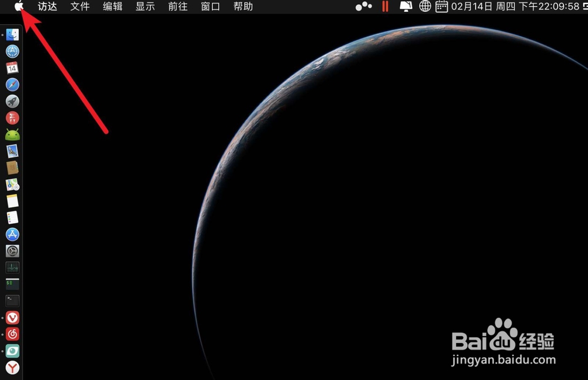Open the green dollar-prompt terminal app
Image resolution: width=588 pixels, height=380 pixels.
[12, 284]
